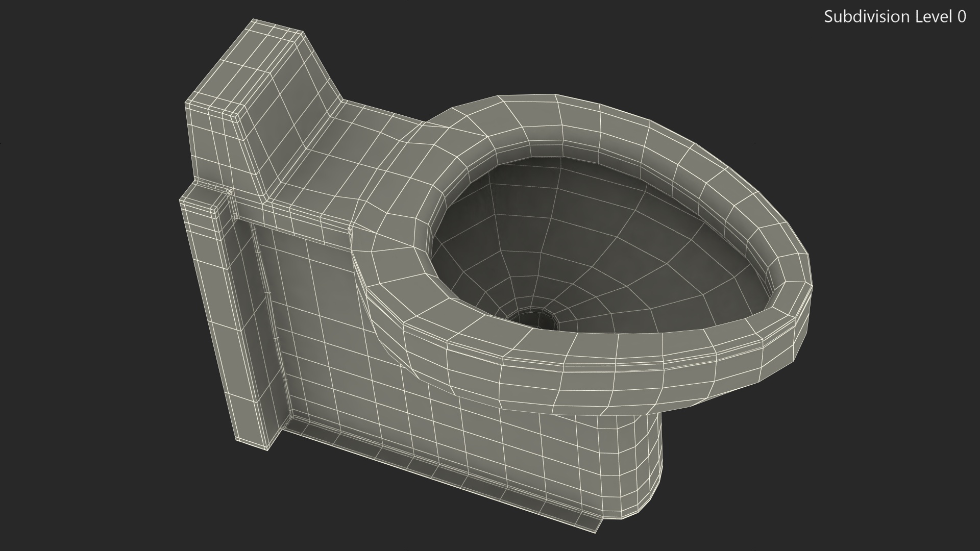Click the Subdivision Level 0 label
The width and height of the screenshot is (980, 551).
tap(895, 17)
